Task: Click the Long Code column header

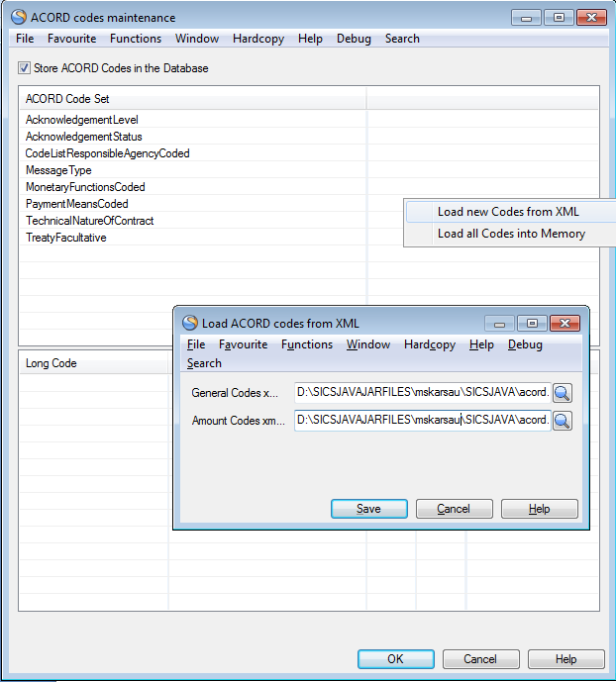Action: tap(93, 363)
